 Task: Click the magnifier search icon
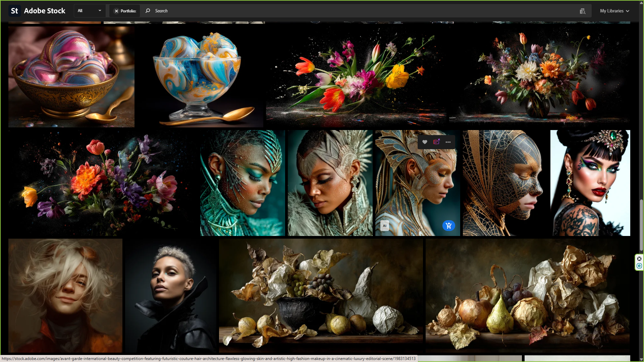pyautogui.click(x=148, y=11)
